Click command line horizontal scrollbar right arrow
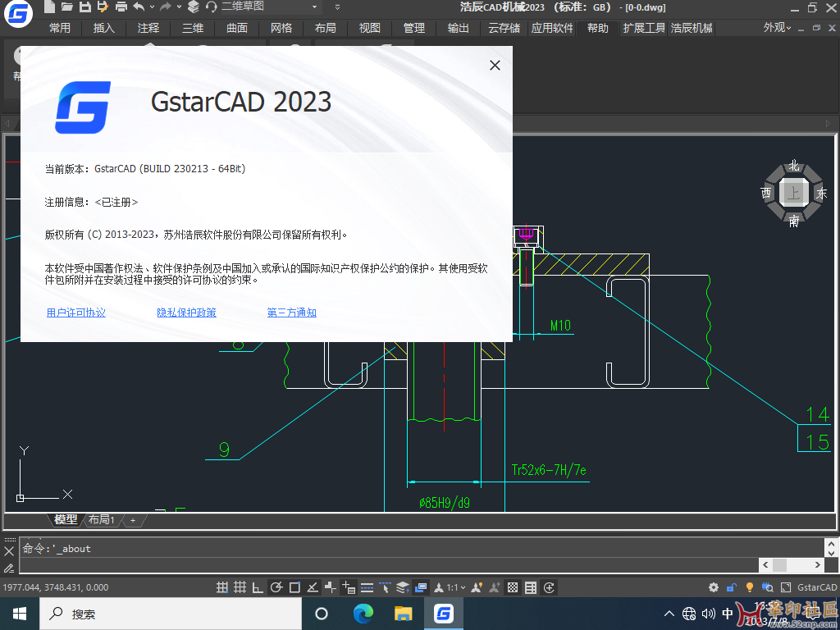Image resolution: width=840 pixels, height=630 pixels. [818, 564]
